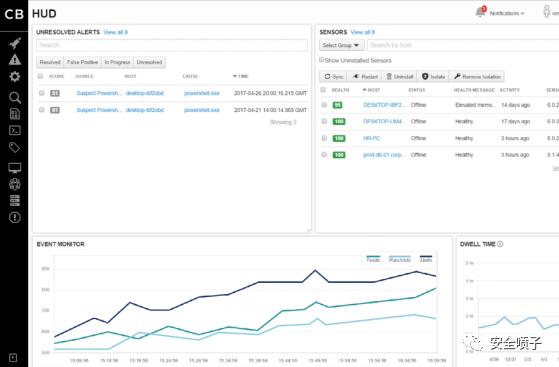Image resolution: width=559 pixels, height=367 pixels.
Task: Sort sensors by the Activity column
Action: (x=509, y=90)
